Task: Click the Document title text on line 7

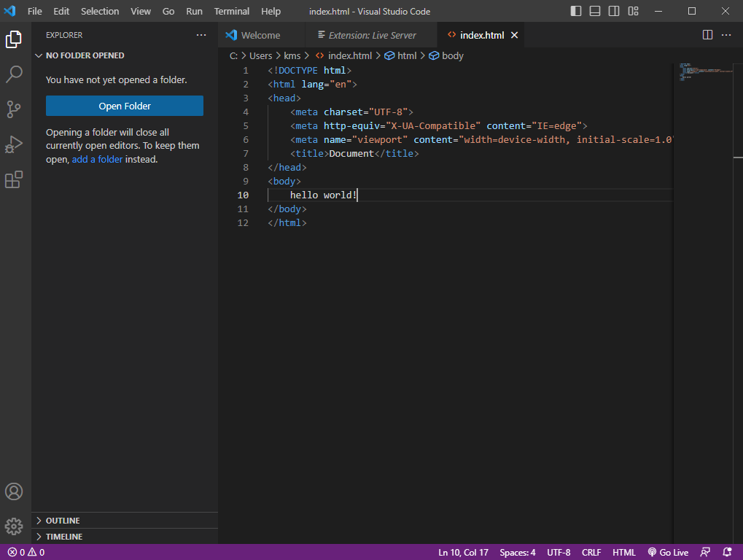Action: (351, 153)
